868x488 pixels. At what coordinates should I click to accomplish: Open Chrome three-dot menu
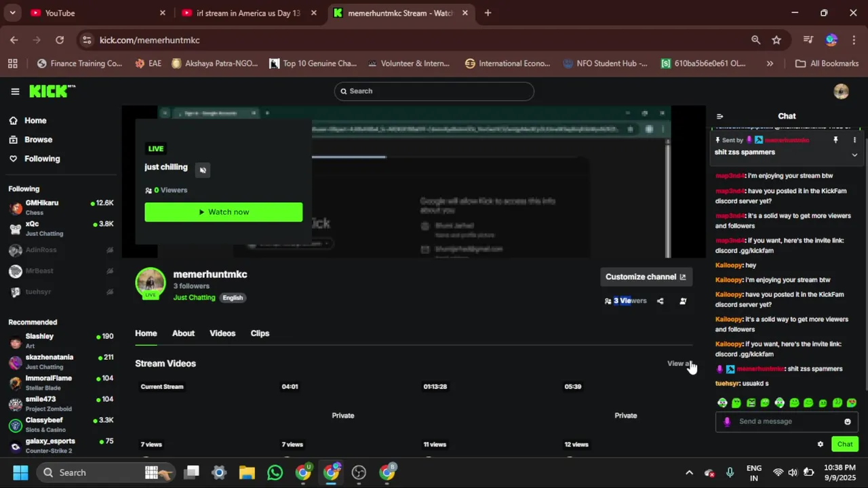point(854,40)
